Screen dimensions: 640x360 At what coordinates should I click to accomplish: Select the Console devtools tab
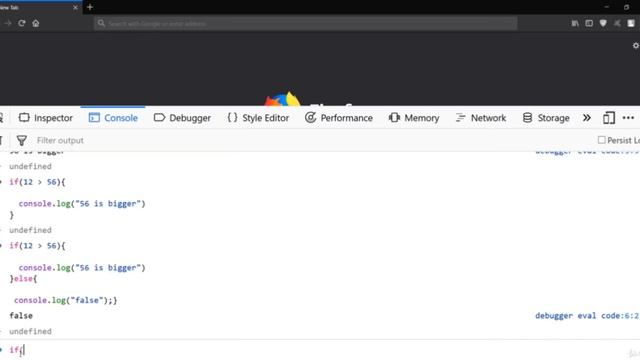coord(113,118)
